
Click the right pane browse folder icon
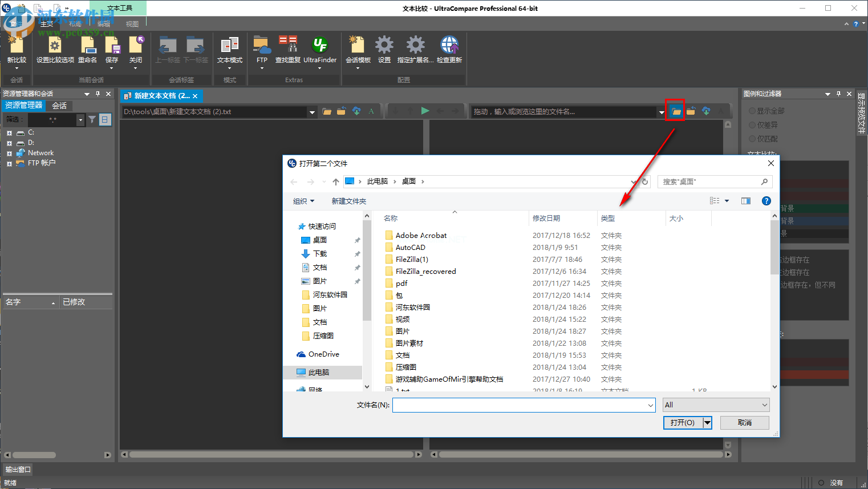[676, 111]
